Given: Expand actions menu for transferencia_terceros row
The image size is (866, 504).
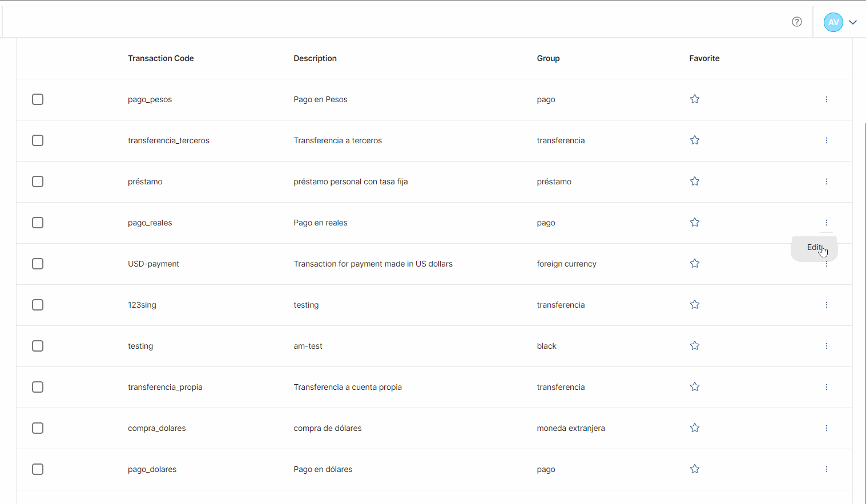Looking at the screenshot, I should [x=827, y=140].
